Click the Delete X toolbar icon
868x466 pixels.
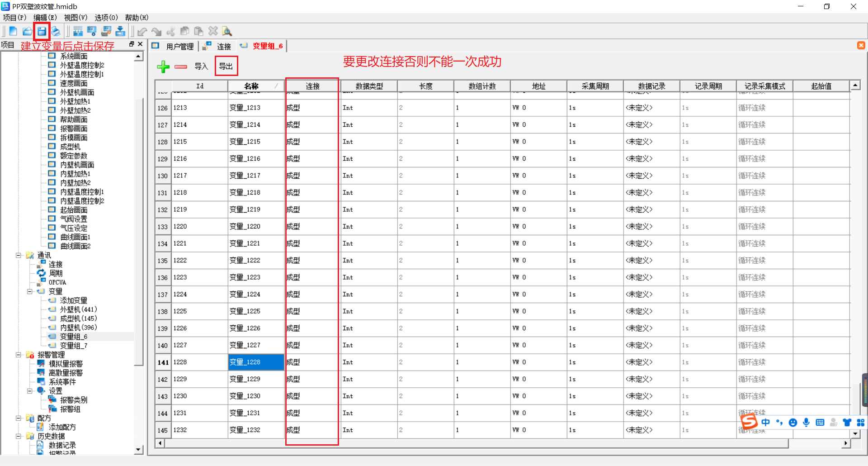[x=213, y=31]
